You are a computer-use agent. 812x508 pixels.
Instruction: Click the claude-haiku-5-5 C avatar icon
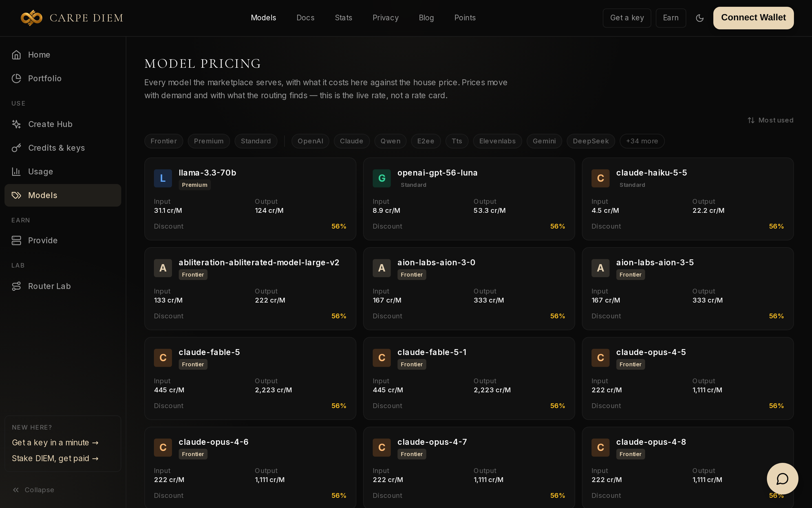(601, 178)
